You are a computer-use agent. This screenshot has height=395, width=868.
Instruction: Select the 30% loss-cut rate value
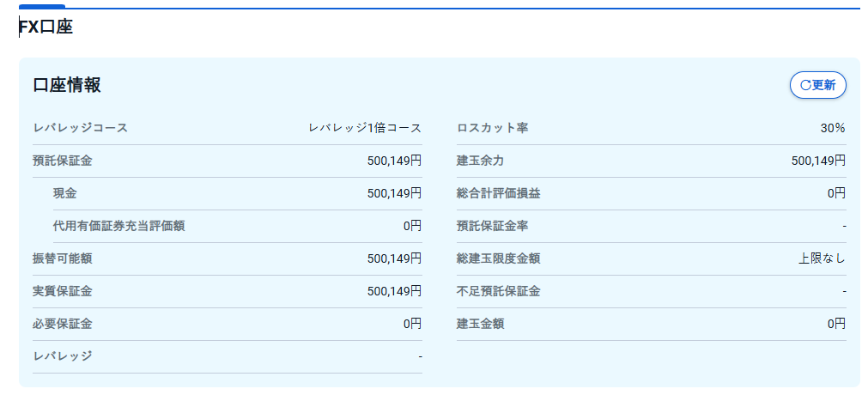click(833, 128)
